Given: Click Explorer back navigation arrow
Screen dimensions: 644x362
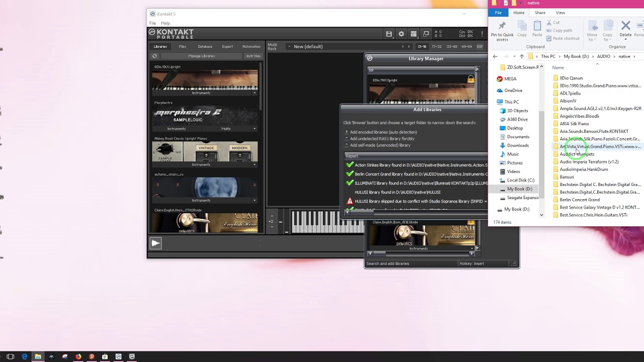Looking at the screenshot, I should pyautogui.click(x=495, y=56).
